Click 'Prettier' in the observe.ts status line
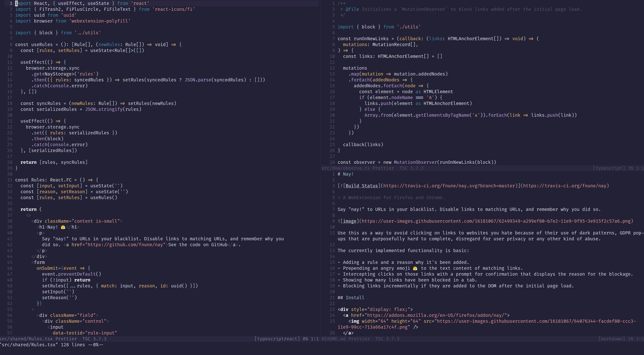Screen dimensions: 644x355 383,168
